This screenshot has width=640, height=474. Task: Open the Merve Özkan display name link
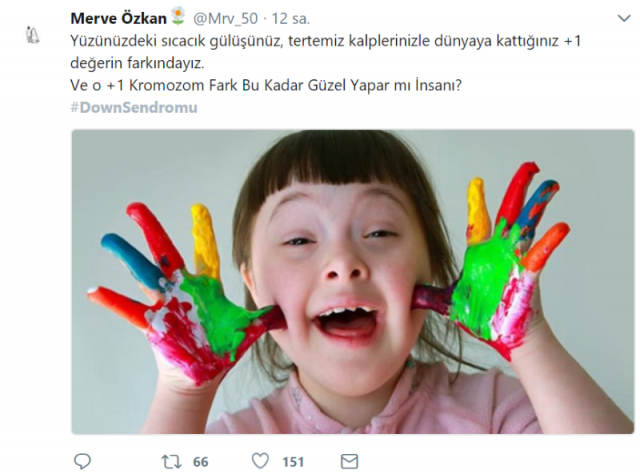(118, 18)
